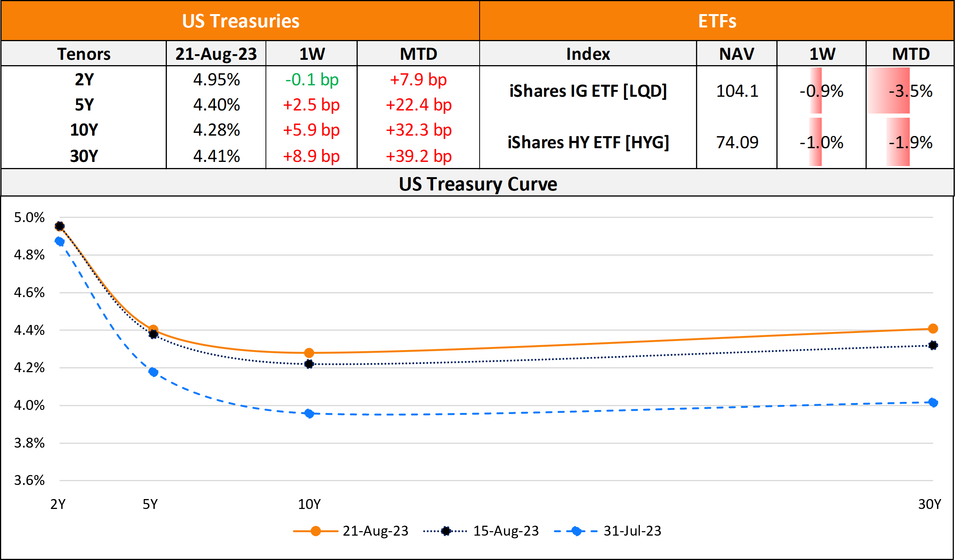This screenshot has height=560, width=955.
Task: Click the black 15-Aug-23 legend marker
Action: click(x=445, y=531)
